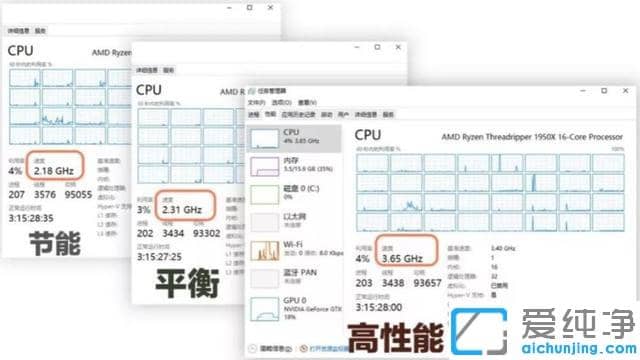Go to the 用户 tab

pyautogui.click(x=343, y=115)
